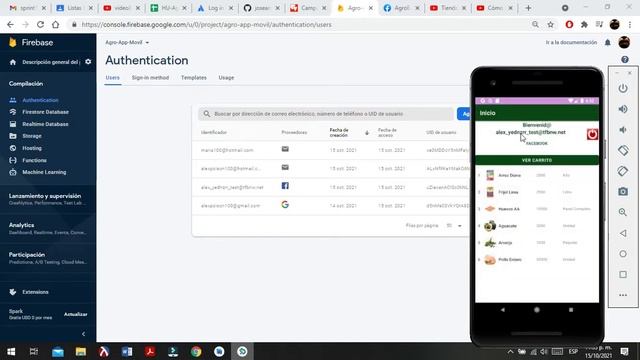This screenshot has width=640, height=360.
Task: Tap the red logout power button in app
Action: click(x=592, y=134)
